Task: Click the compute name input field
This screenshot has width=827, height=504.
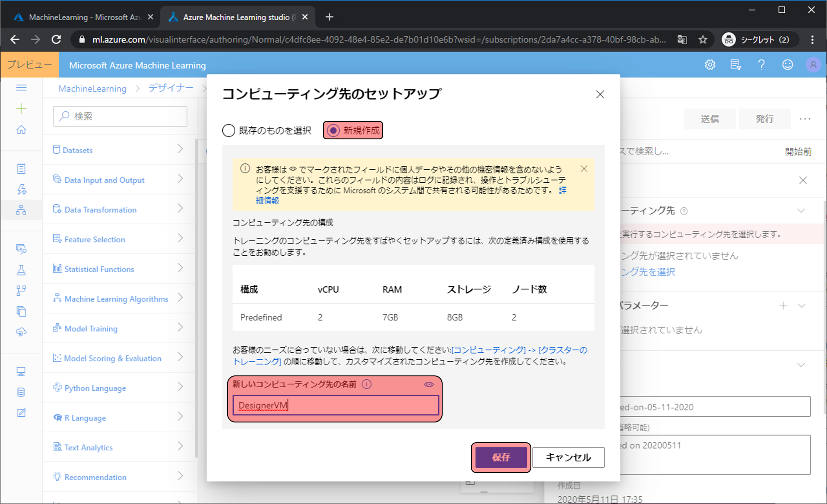Action: [336, 405]
